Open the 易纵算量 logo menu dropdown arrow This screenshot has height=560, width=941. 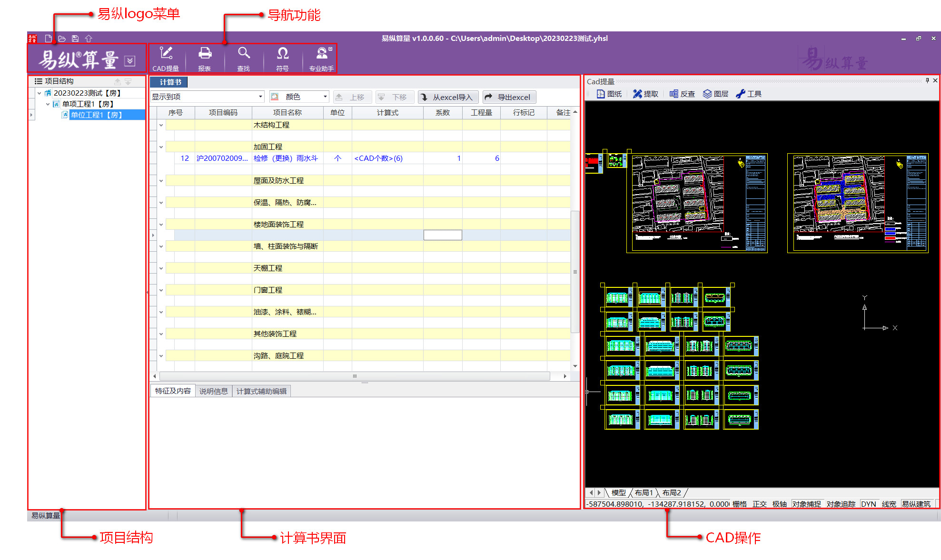click(x=129, y=60)
